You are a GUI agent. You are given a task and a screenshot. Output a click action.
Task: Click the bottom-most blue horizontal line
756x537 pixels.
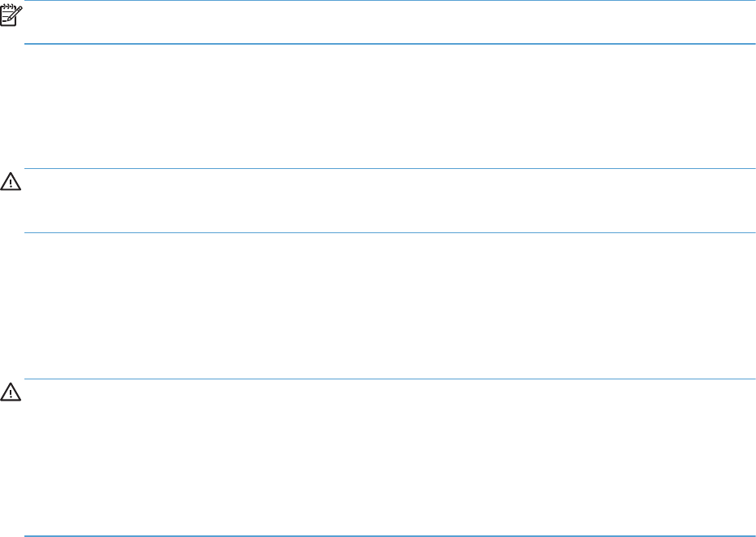(x=386, y=535)
